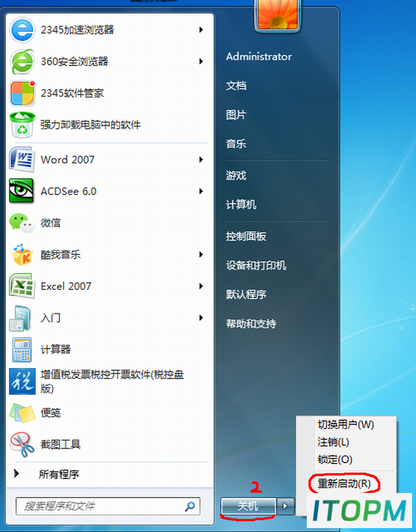Open 计算机 computer link
The image size is (416, 532).
241,205
